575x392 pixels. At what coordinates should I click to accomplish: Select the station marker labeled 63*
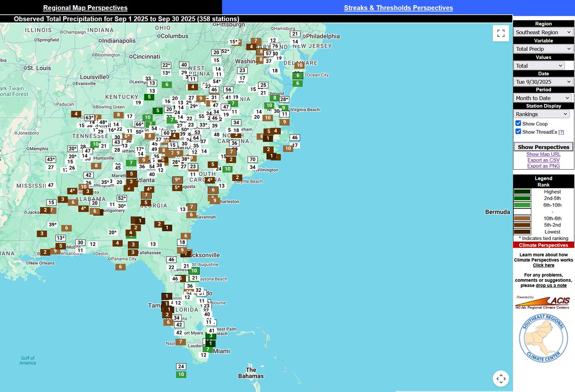90,117
